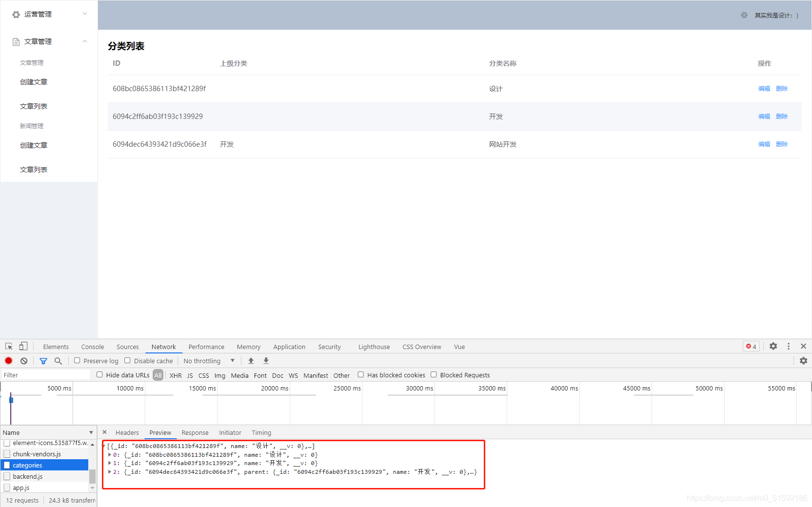The image size is (812, 507).
Task: Open the Name column sort dropdown
Action: coord(91,432)
